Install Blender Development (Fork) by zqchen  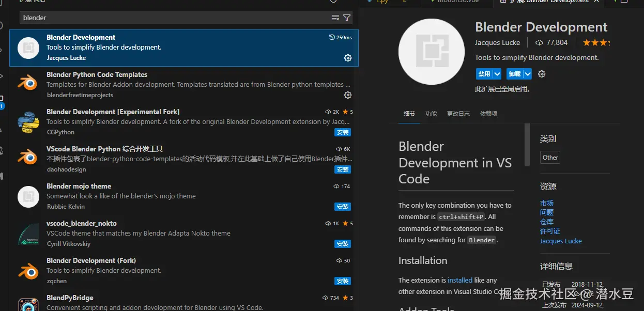[343, 281]
